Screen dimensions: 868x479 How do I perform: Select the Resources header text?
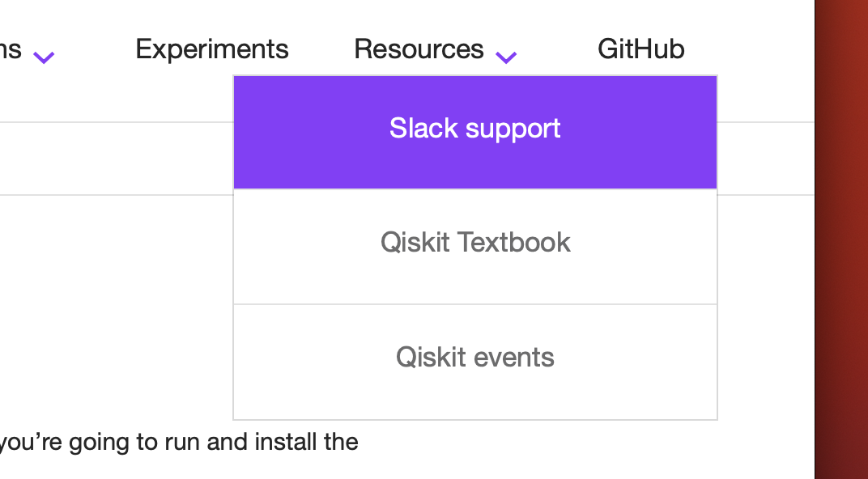(418, 49)
